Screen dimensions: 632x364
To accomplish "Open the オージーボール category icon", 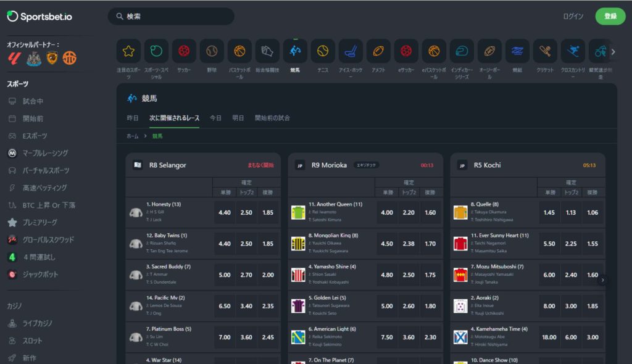I will 489,51.
